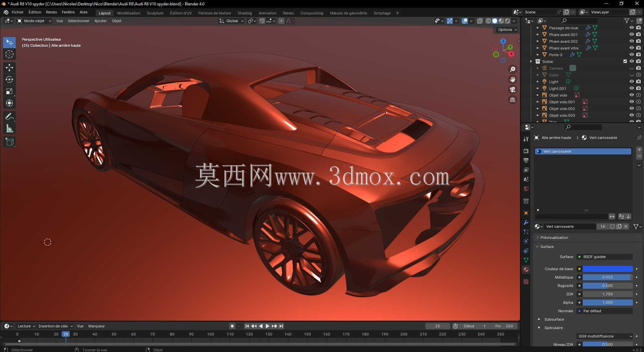644x352 pixels.
Task: Switch to Modélisation workspace tab
Action: click(129, 13)
